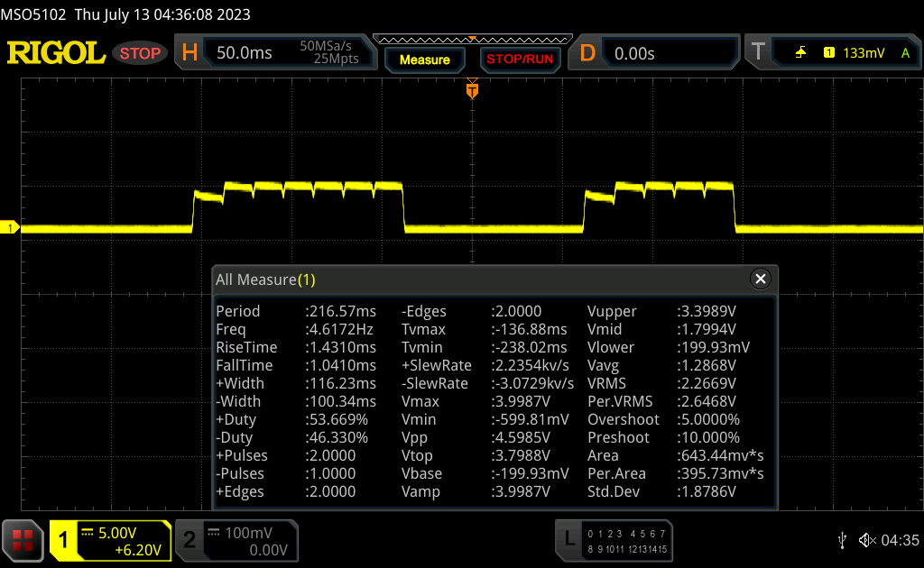Toggle the logic analyzer L digital channels

568,540
